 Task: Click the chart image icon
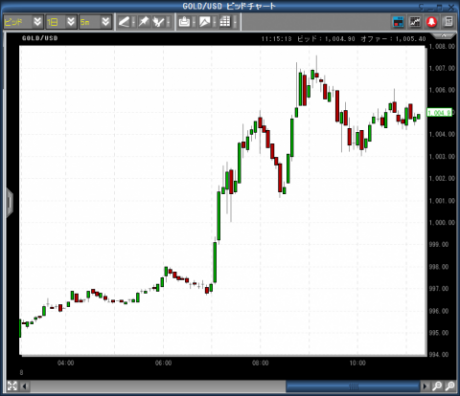pos(204,22)
